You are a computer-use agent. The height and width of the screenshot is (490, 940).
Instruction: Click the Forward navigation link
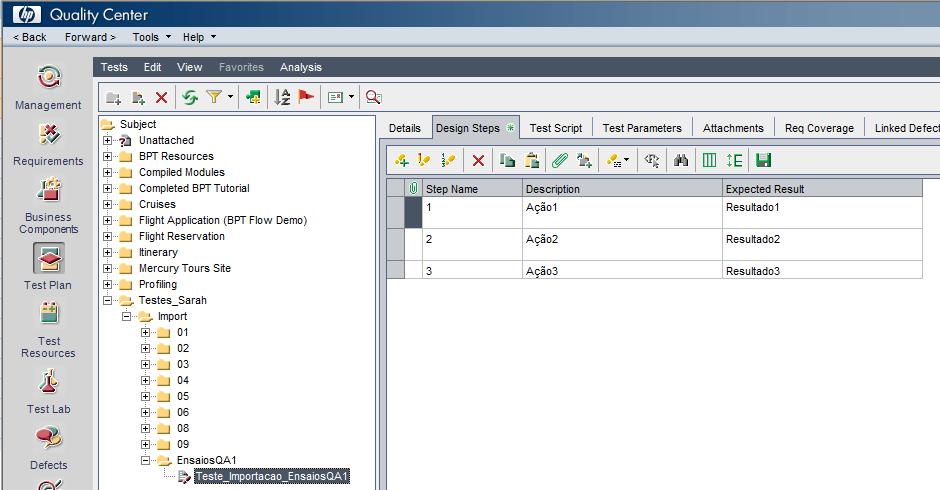point(90,37)
